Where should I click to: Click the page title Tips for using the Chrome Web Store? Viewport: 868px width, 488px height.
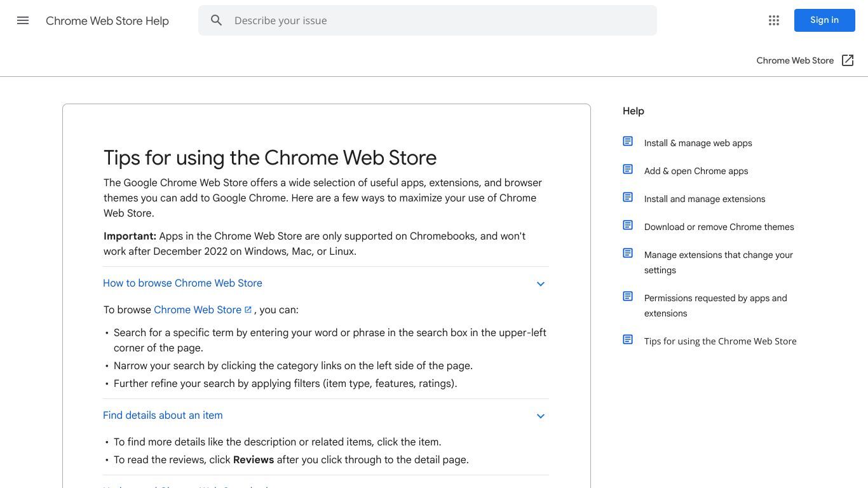tap(270, 158)
